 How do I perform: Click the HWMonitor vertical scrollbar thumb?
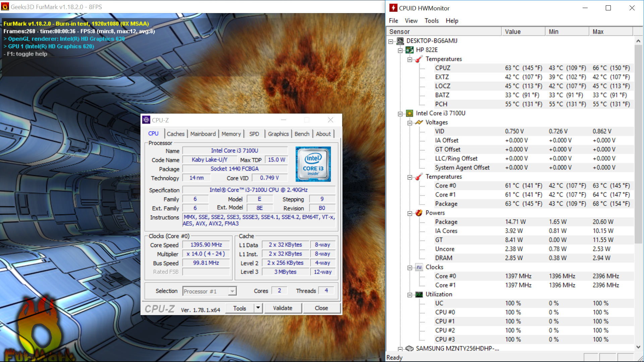[638, 144]
